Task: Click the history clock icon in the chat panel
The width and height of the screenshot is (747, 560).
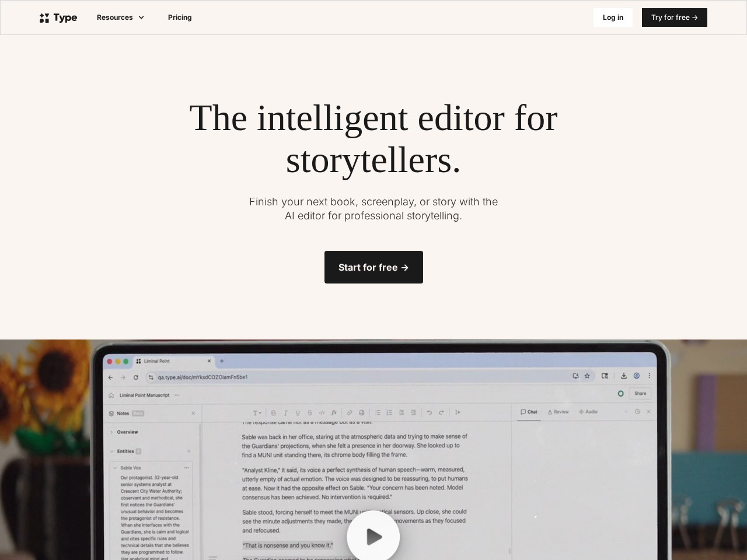Action: 637,412
